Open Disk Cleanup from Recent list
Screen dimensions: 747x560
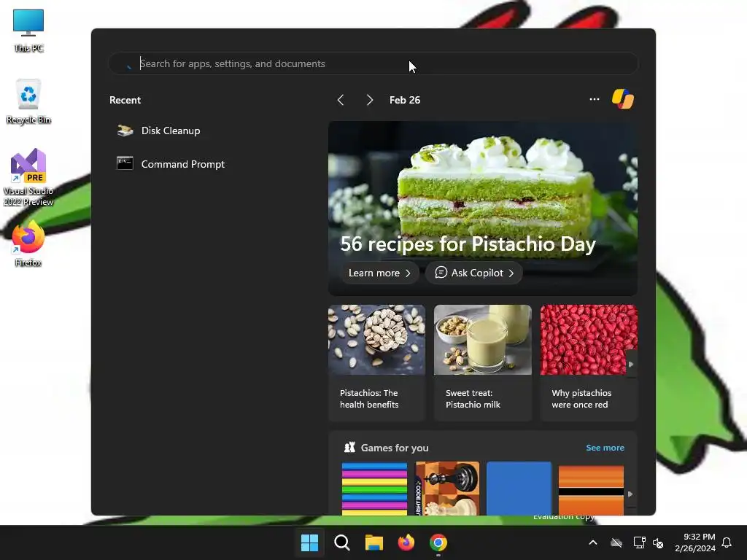[158, 131]
